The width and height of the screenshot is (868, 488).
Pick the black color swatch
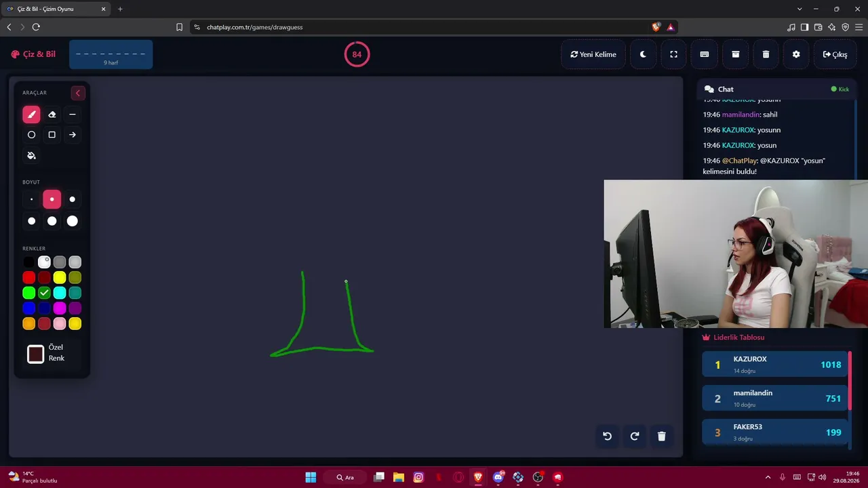click(x=28, y=262)
